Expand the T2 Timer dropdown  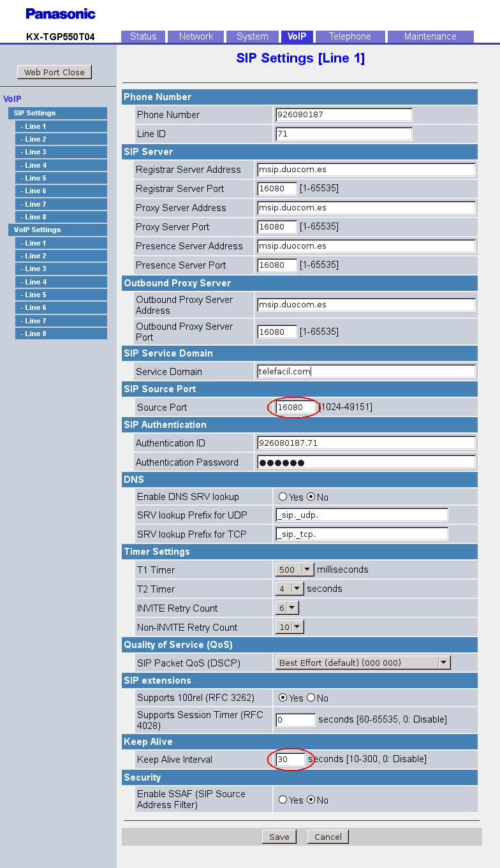click(290, 589)
